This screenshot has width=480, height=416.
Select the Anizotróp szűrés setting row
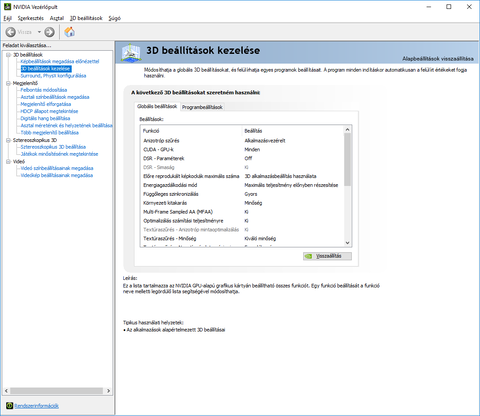click(x=242, y=141)
